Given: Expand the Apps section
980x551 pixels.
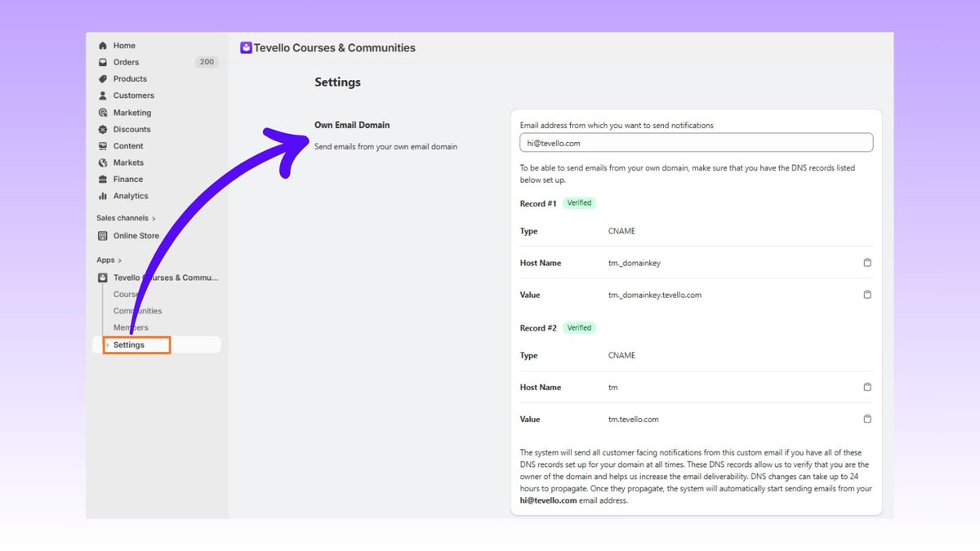Looking at the screenshot, I should [109, 260].
